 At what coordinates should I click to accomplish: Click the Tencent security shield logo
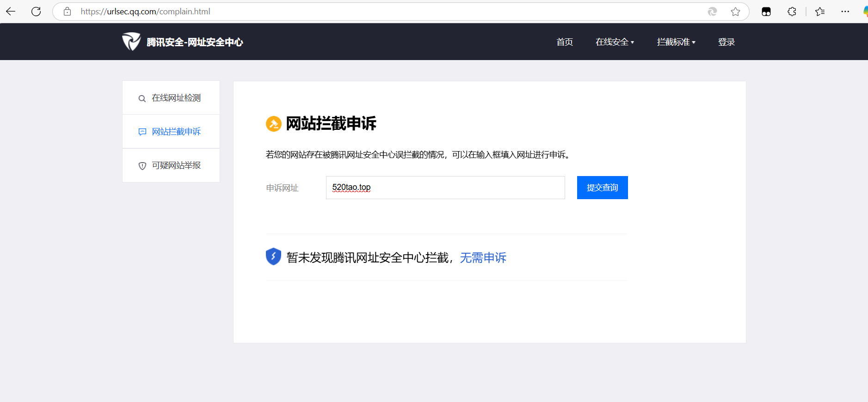[131, 42]
